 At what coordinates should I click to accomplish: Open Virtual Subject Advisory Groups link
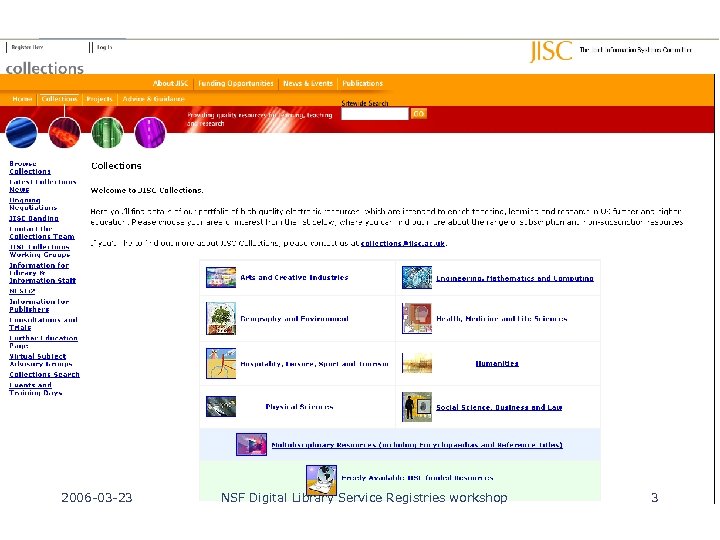[41, 360]
